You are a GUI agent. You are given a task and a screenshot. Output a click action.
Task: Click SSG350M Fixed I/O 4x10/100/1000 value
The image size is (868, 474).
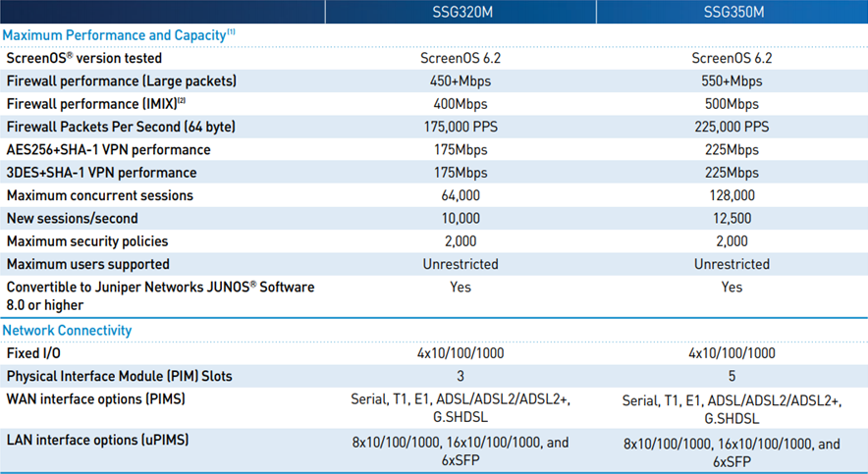coord(732,353)
